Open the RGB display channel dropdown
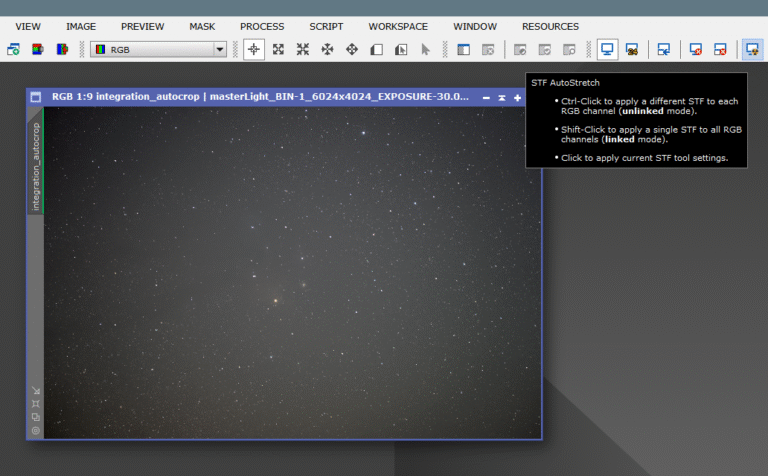Screen dimensions: 768x476 (x=158, y=49)
